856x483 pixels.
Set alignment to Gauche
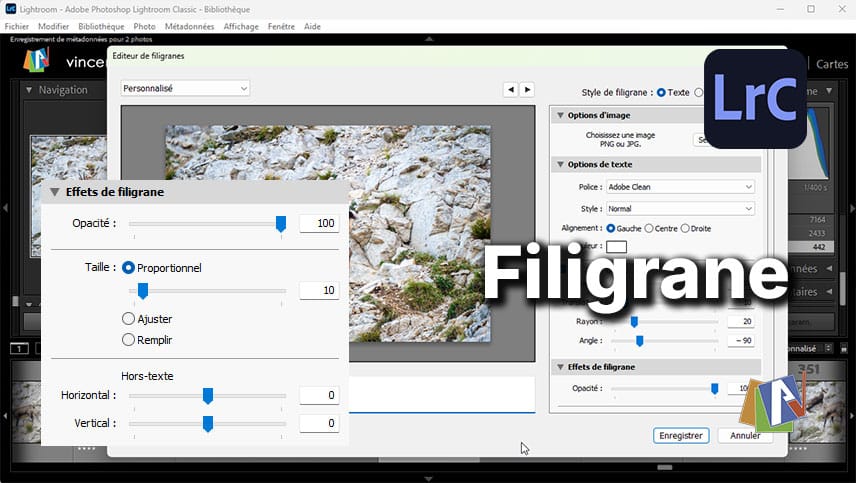611,229
